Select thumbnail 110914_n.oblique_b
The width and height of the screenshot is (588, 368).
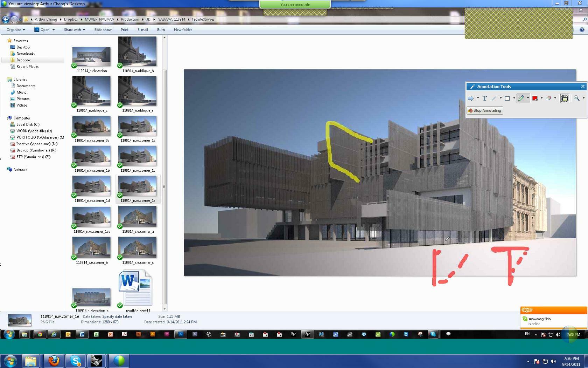click(138, 55)
